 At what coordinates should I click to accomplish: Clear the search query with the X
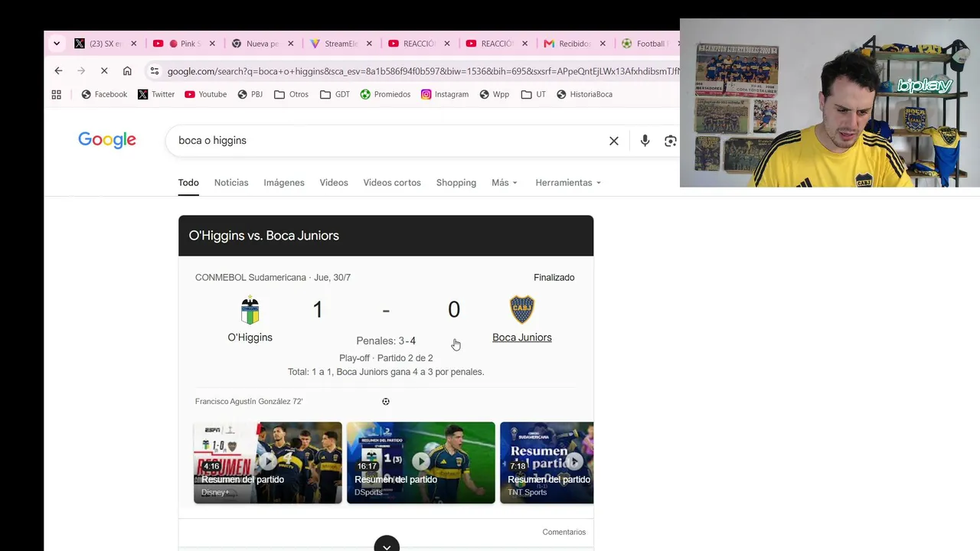[x=614, y=141]
